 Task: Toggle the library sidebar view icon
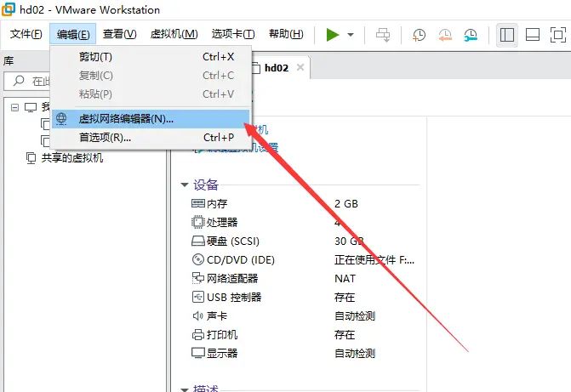(x=507, y=35)
